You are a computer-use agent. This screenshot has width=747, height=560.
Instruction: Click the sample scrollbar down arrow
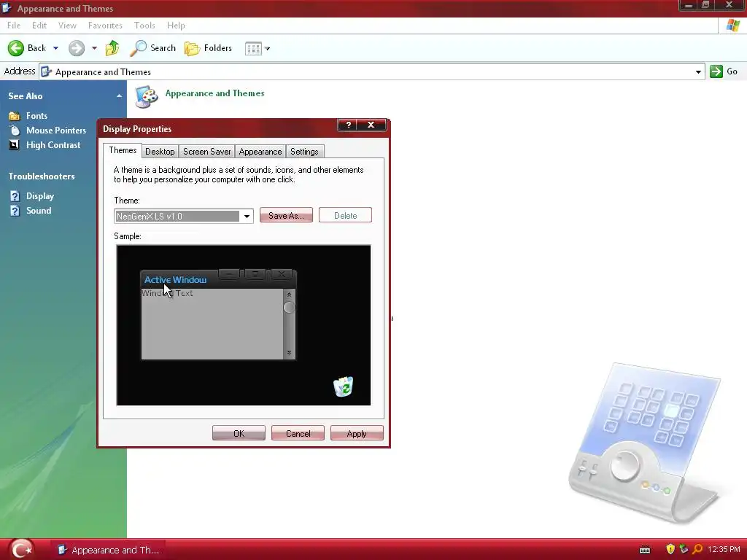click(x=289, y=353)
